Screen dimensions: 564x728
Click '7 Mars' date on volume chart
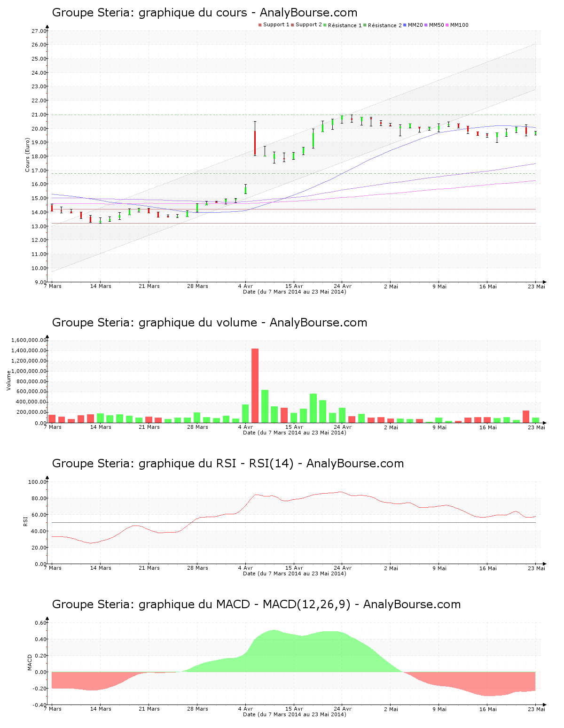pyautogui.click(x=53, y=427)
